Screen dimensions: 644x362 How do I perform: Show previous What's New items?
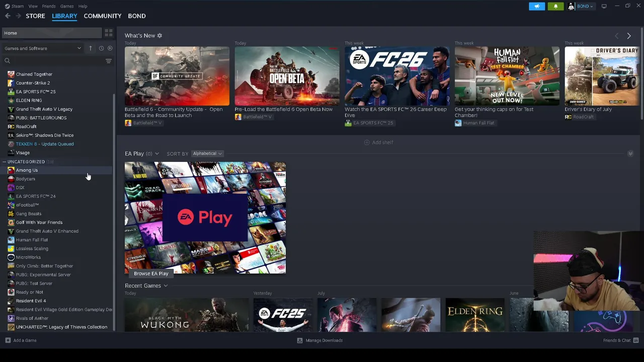616,36
